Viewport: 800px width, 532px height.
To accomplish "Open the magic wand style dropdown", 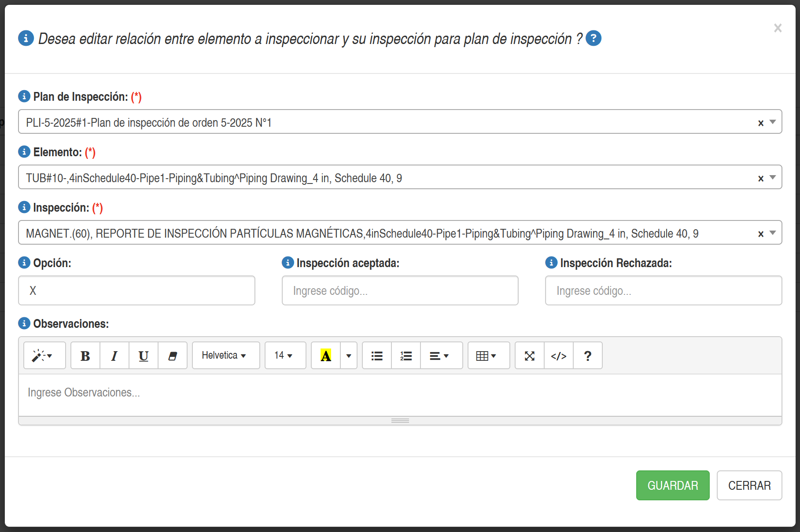I will pyautogui.click(x=44, y=356).
